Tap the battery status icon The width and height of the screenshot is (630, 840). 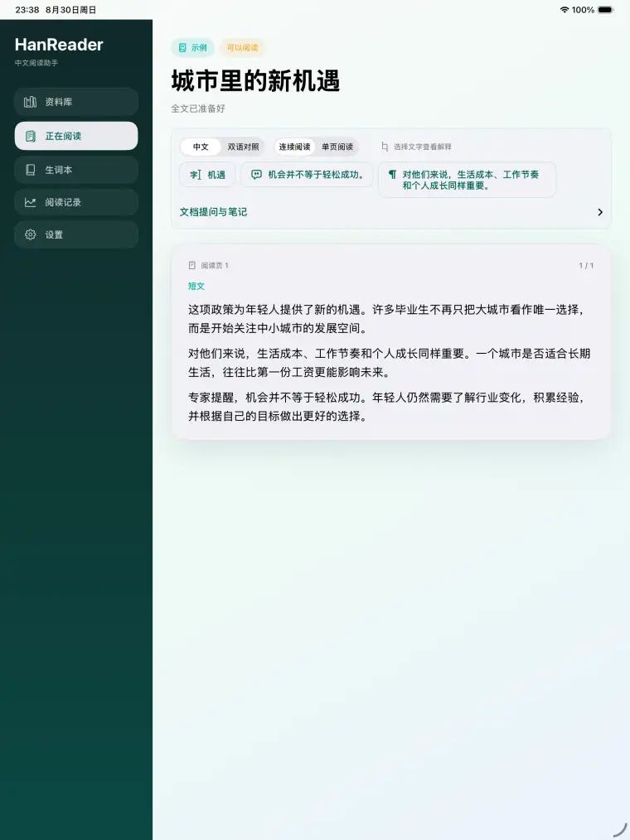605,10
